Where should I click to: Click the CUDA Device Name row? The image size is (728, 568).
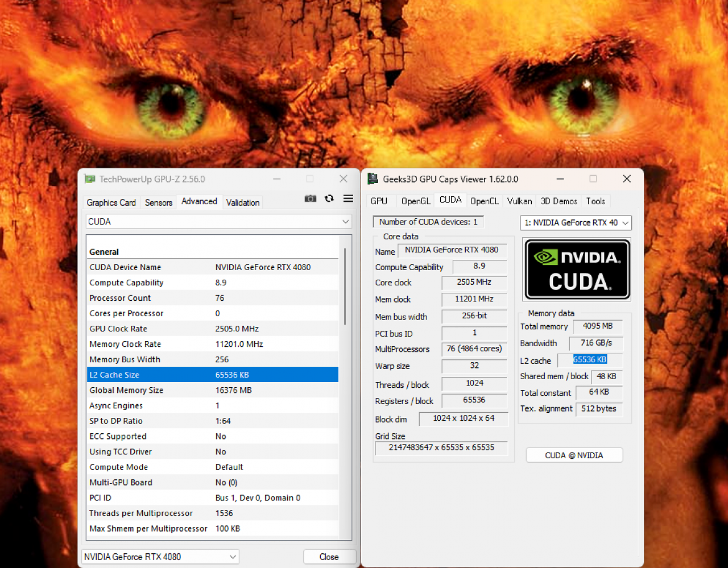click(x=213, y=267)
